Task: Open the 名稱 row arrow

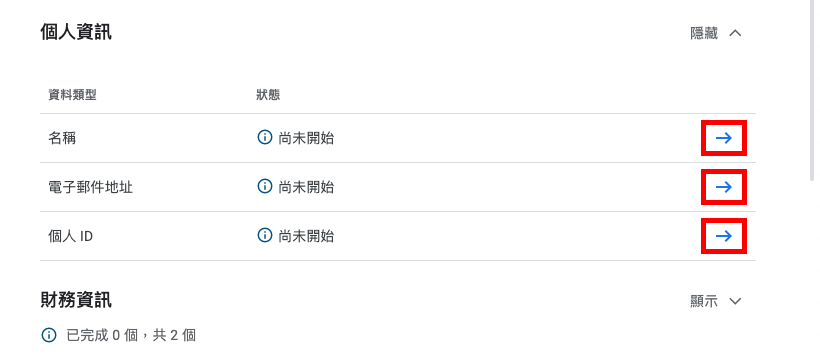Action: tap(724, 138)
